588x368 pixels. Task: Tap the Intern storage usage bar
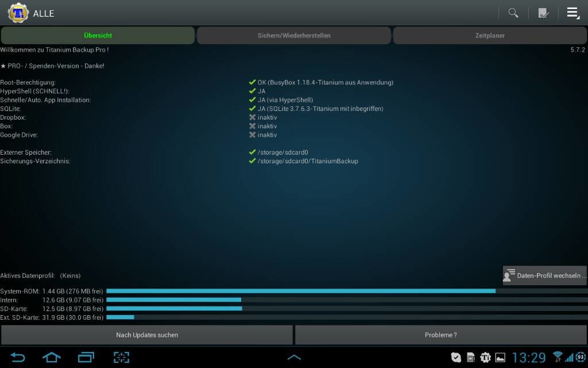347,300
